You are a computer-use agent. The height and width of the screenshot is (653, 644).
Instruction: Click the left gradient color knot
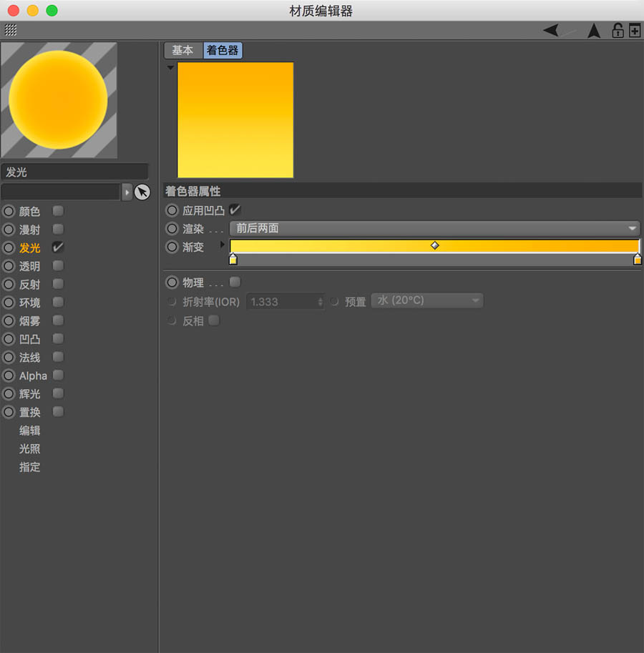(233, 260)
